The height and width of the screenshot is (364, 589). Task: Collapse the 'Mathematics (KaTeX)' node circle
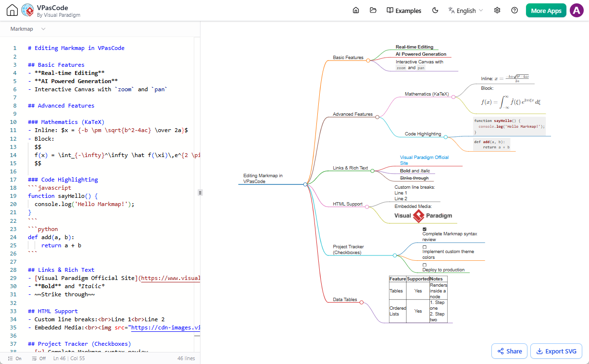click(x=452, y=97)
